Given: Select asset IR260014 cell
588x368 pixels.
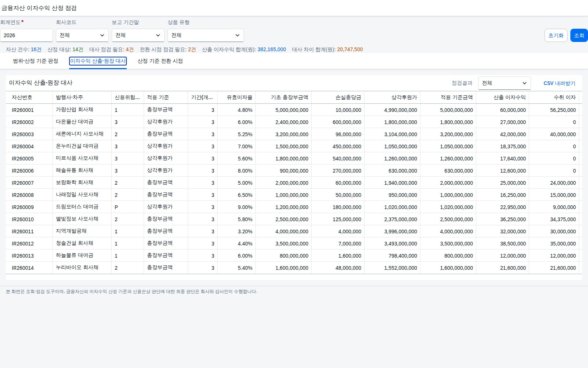Looking at the screenshot, I should [29, 268].
